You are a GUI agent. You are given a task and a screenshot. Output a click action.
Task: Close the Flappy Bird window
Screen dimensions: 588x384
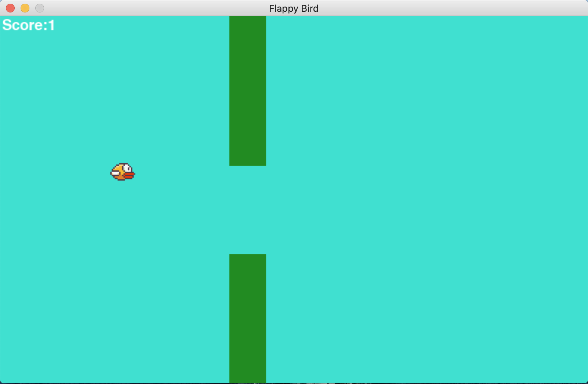coord(10,8)
